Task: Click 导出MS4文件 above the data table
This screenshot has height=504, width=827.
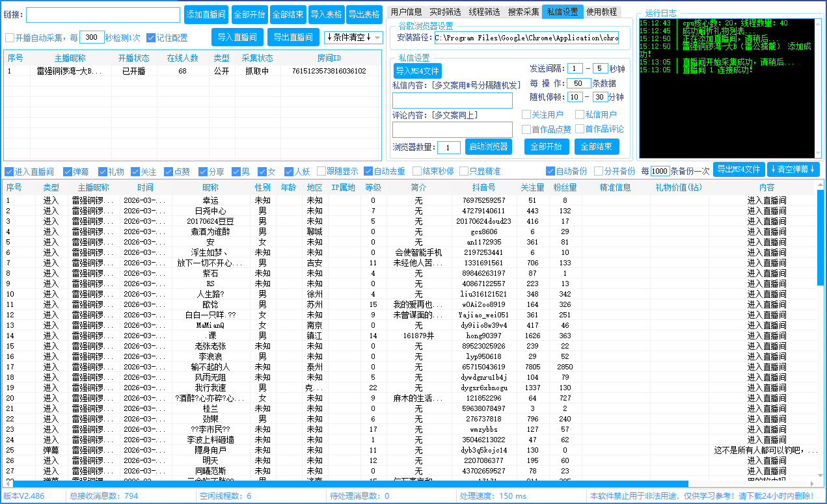Action: pos(738,170)
